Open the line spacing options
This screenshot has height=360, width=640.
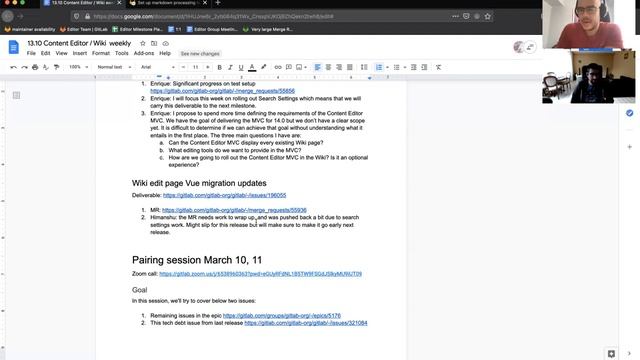(x=364, y=67)
